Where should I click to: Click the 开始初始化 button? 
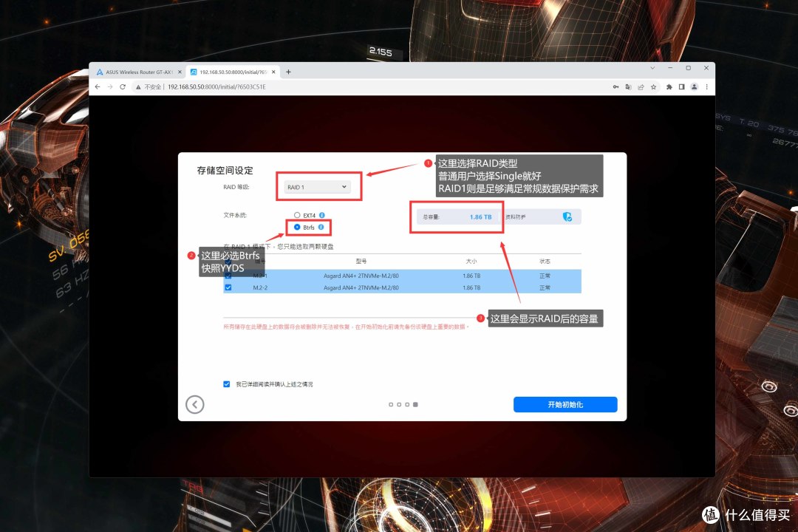pos(565,404)
